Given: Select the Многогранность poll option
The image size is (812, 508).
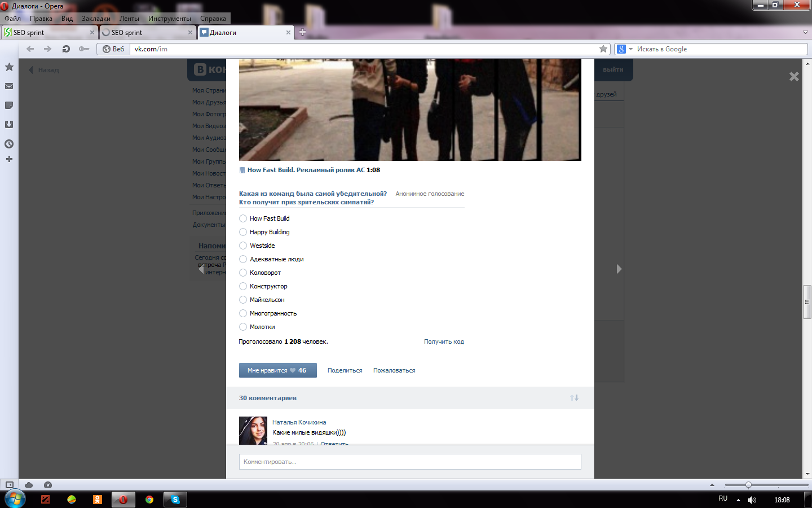Looking at the screenshot, I should click(x=243, y=313).
